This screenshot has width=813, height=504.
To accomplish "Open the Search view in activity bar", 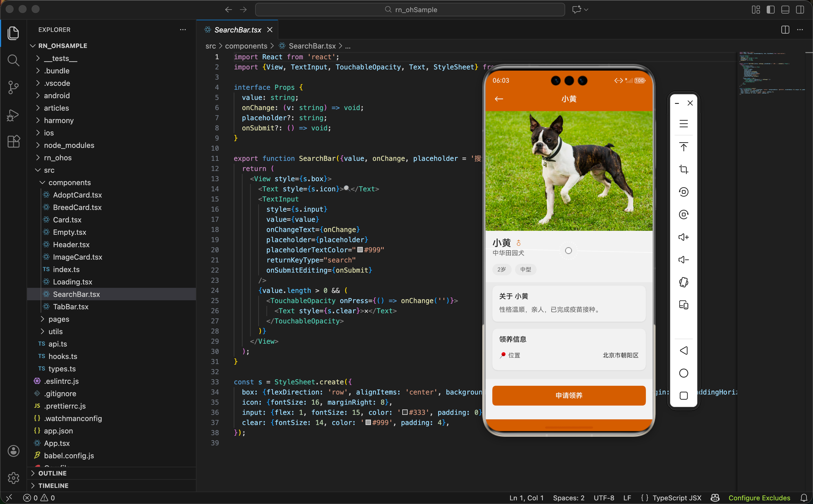I will (x=13, y=60).
